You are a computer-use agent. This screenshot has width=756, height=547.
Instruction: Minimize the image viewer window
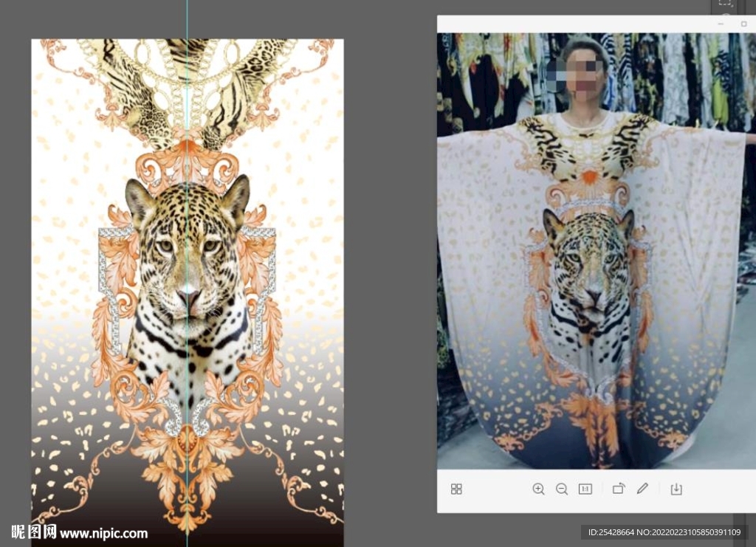click(721, 24)
